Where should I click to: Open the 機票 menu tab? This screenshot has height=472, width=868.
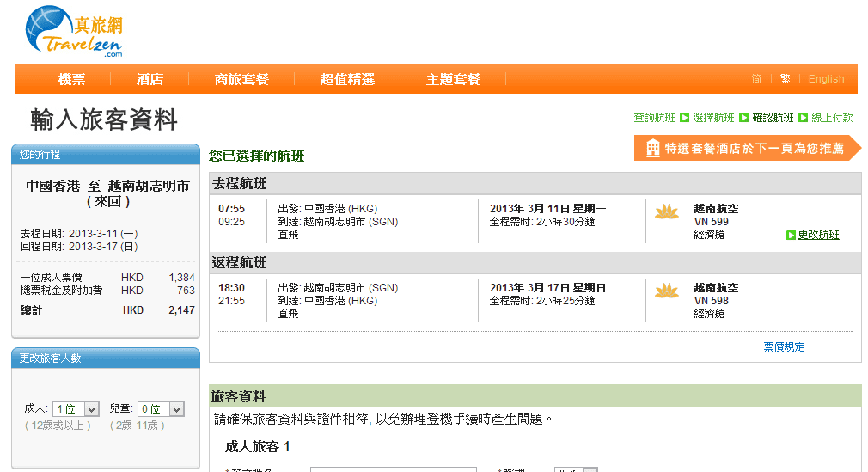[72, 79]
